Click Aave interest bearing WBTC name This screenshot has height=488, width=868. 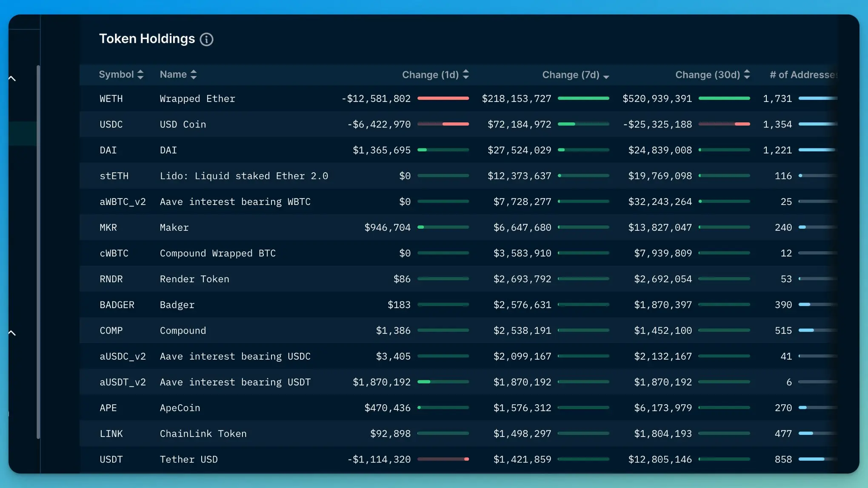[235, 202]
